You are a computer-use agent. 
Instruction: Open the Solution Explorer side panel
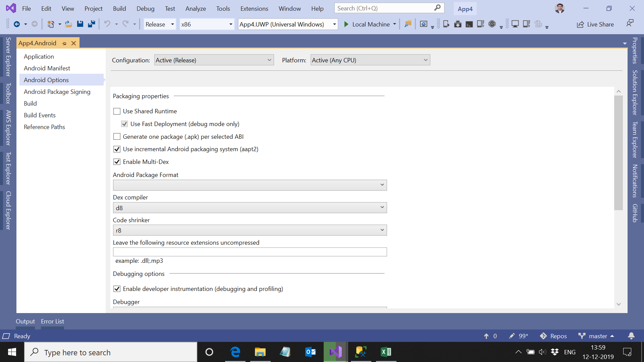635,93
